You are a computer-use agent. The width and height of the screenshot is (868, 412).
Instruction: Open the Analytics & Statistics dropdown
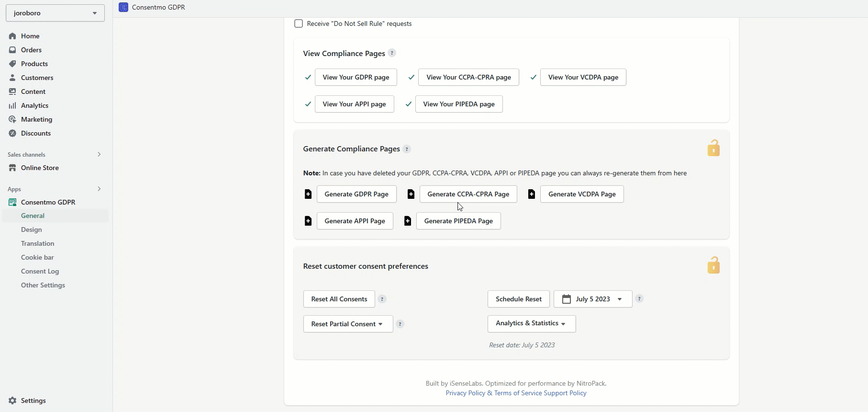tap(531, 323)
